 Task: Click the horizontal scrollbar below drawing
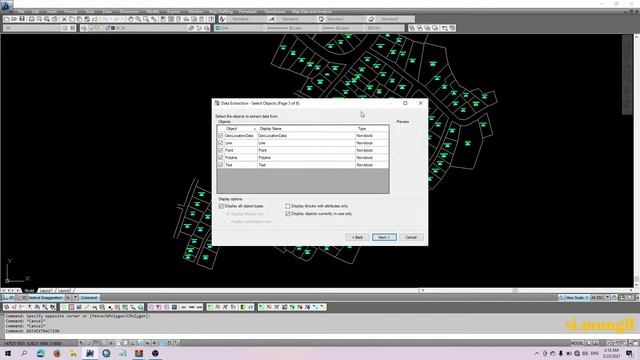[527, 291]
